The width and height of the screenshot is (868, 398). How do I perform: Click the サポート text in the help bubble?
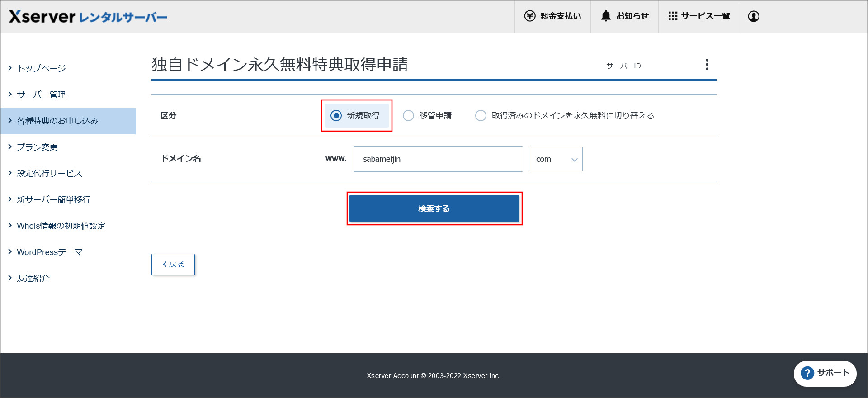[x=834, y=373]
